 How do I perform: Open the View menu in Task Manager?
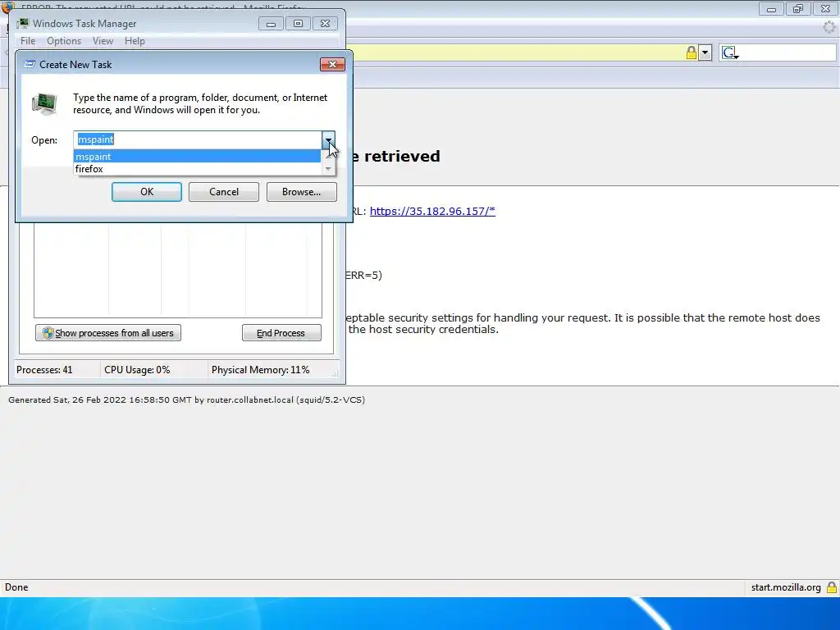tap(103, 41)
